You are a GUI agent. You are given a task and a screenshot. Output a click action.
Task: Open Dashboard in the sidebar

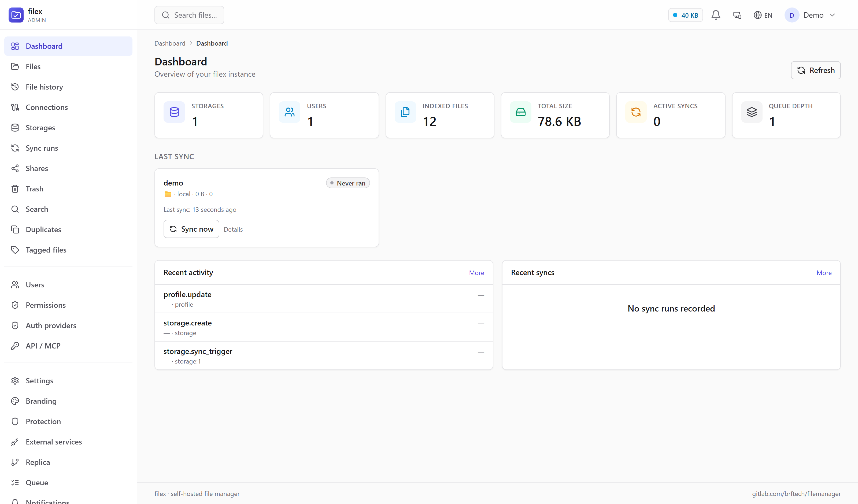[x=68, y=46]
